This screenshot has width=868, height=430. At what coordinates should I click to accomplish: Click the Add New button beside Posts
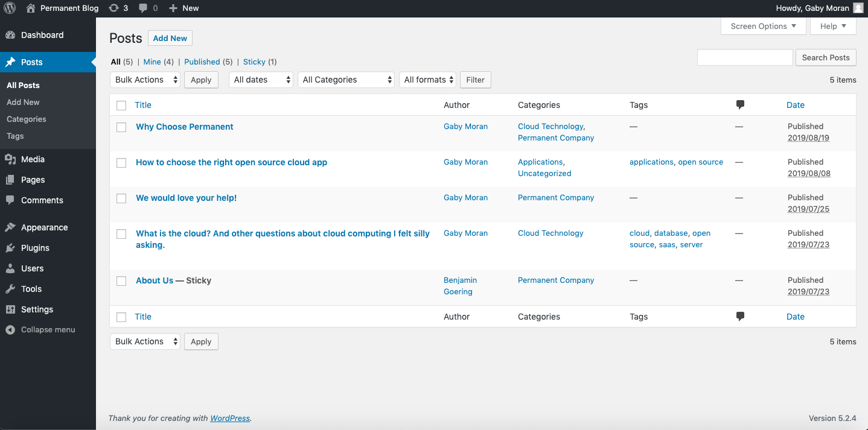(x=170, y=38)
